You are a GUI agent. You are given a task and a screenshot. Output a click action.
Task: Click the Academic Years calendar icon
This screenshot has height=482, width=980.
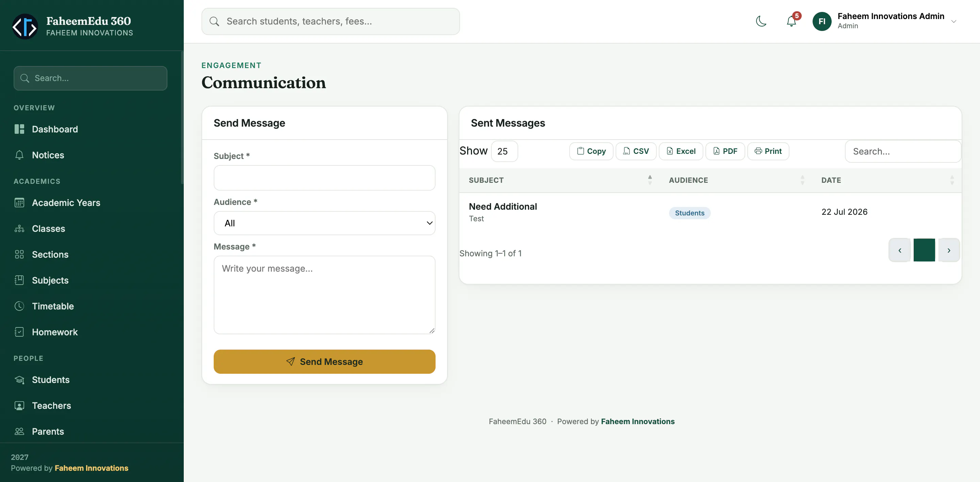click(19, 203)
